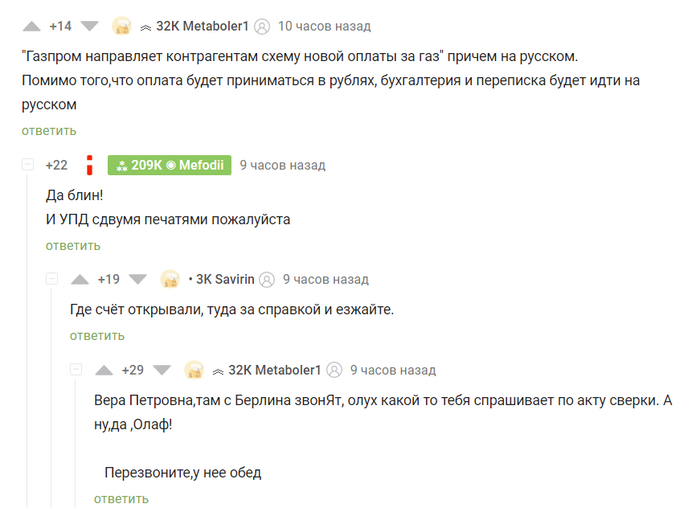The width and height of the screenshot is (700, 508).
Task: Reply to Savirin's comment about справка
Action: (x=97, y=335)
